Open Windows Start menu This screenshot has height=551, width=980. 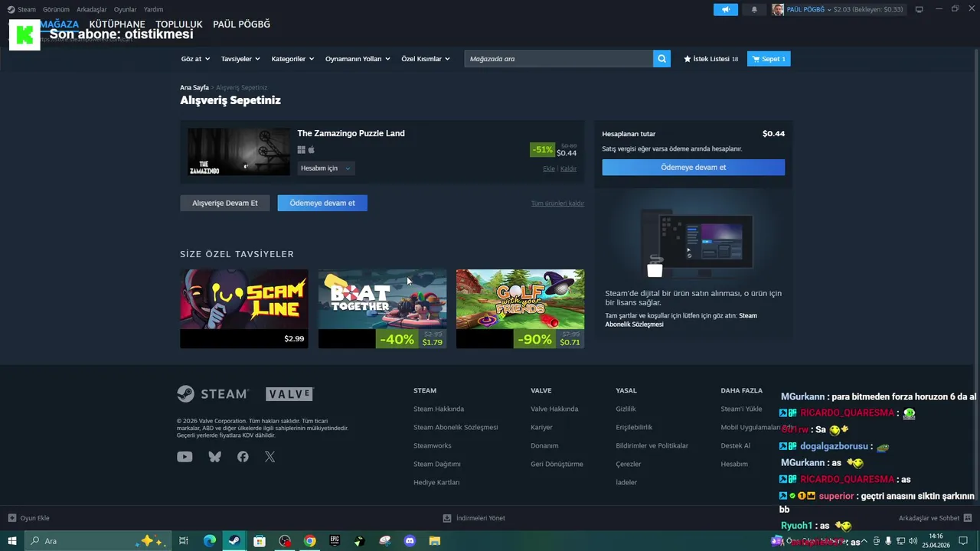point(12,541)
